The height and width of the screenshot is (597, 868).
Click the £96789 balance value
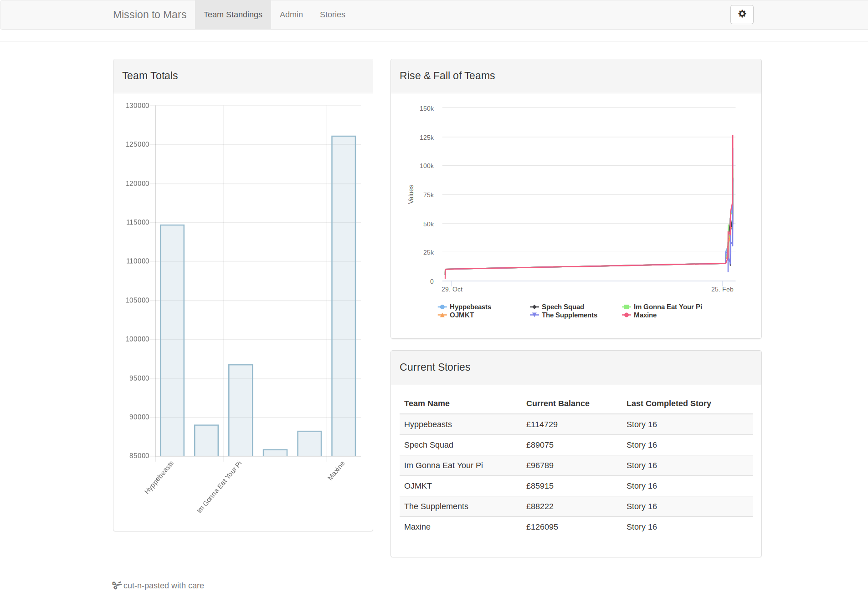tap(540, 465)
